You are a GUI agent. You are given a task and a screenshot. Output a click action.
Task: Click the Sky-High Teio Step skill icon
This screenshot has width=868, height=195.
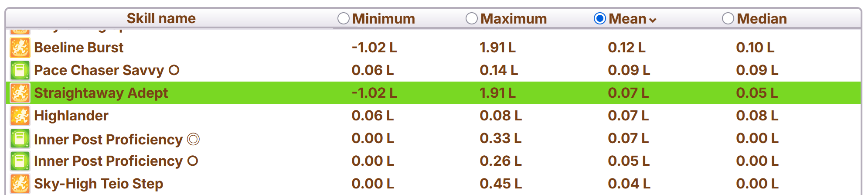[20, 184]
